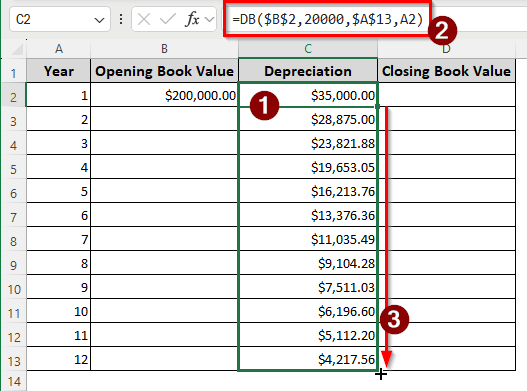
Task: Expand the function list chevron beside fx
Action: (209, 19)
